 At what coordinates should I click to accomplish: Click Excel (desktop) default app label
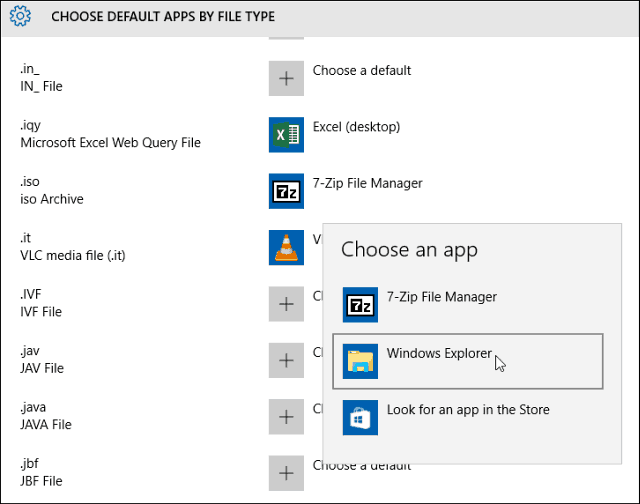click(x=356, y=127)
